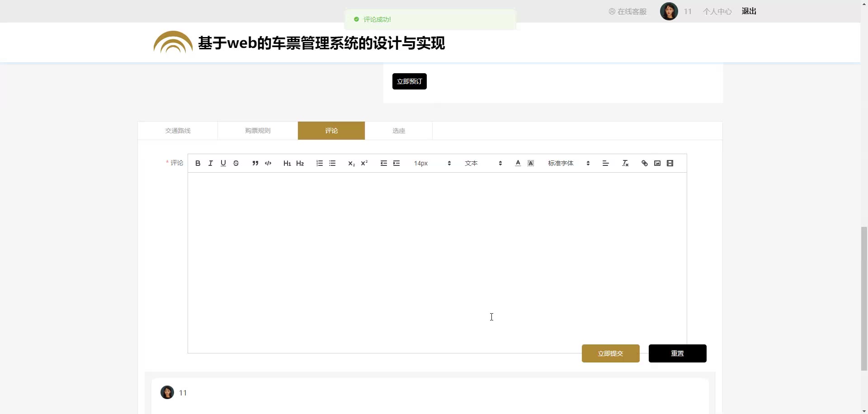Image resolution: width=868 pixels, height=414 pixels.
Task: Clear text formatting in the editor
Action: [625, 163]
